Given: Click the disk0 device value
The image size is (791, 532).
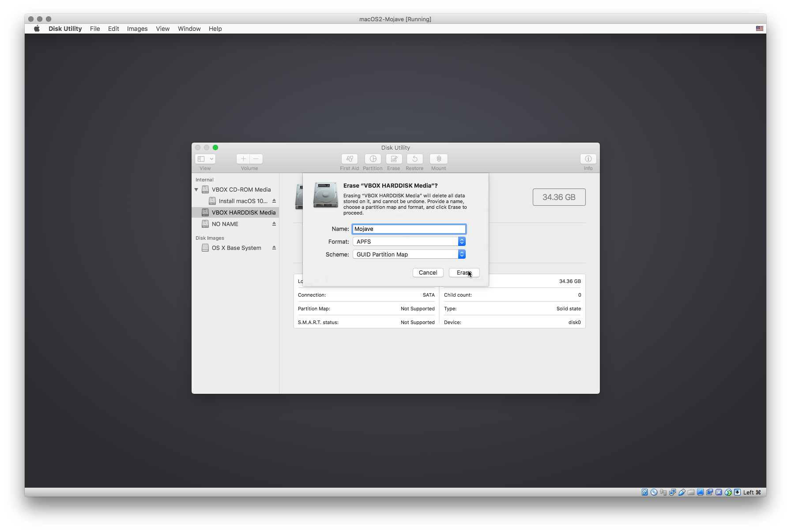Looking at the screenshot, I should pos(574,322).
